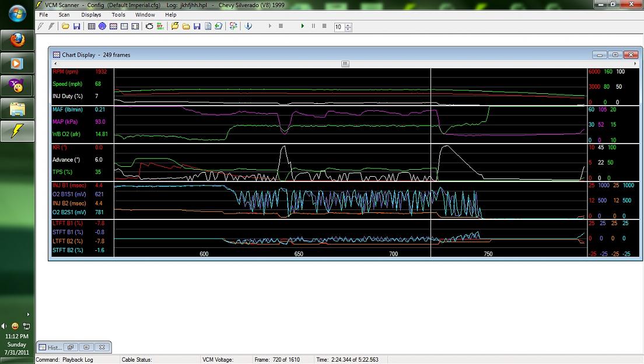
Task: Open the Firefox taskbar icon
Action: (x=17, y=40)
